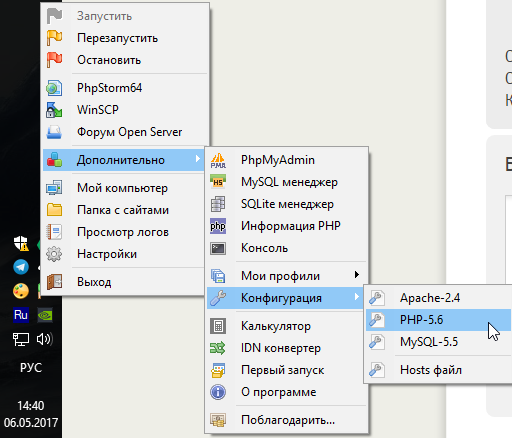Click the log viewer notebook icon
The width and height of the screenshot is (512, 438).
54,232
